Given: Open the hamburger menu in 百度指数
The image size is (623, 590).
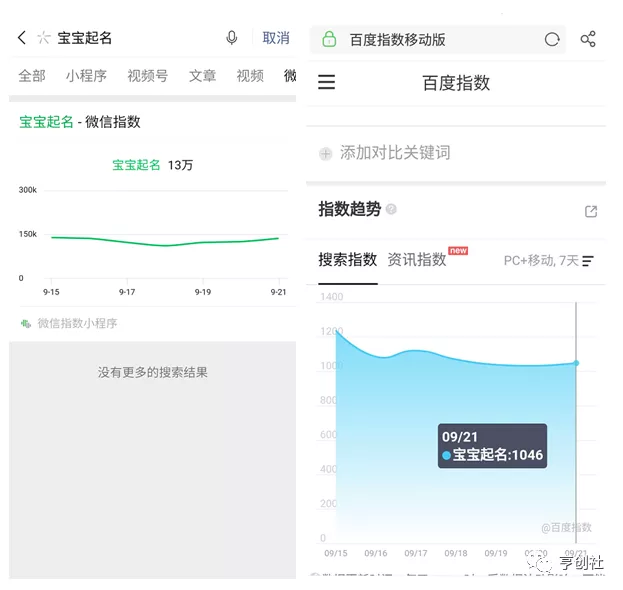Looking at the screenshot, I should point(327,82).
